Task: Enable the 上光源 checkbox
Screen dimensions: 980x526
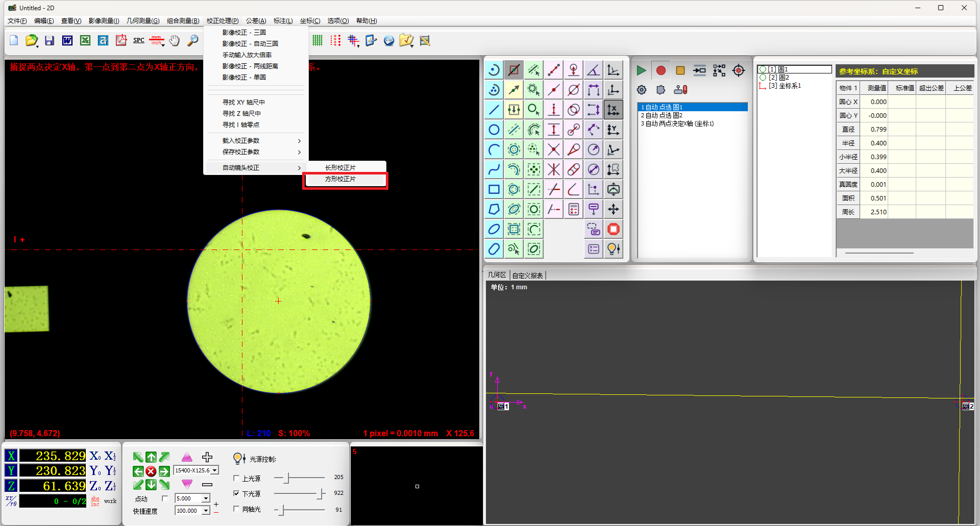Action: (x=236, y=478)
